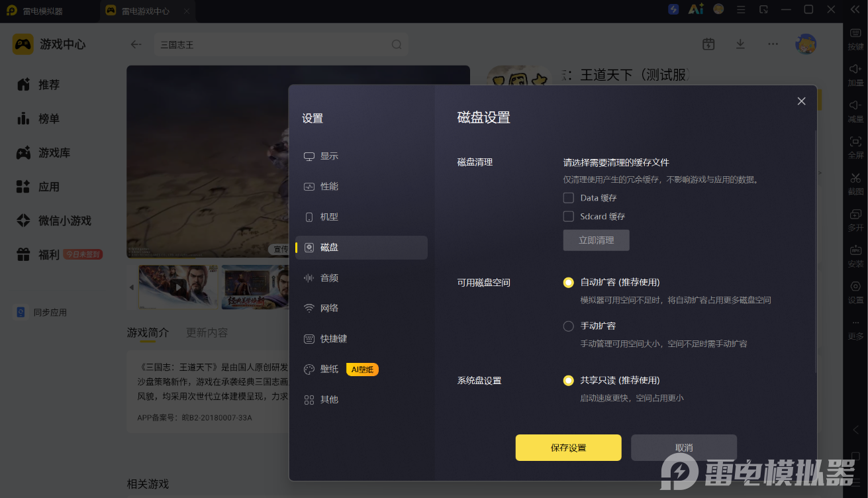The width and height of the screenshot is (868, 498).
Task: Click the 设置 gear icon in right sidebar
Action: [855, 293]
